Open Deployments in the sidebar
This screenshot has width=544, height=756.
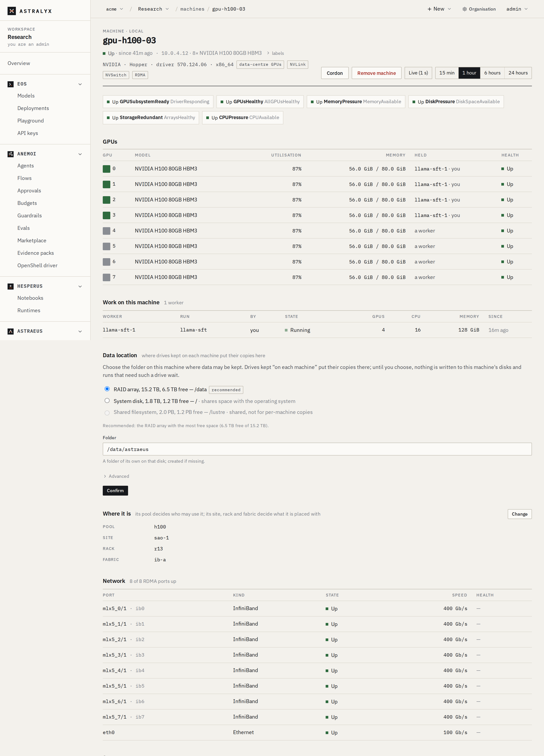(x=33, y=108)
